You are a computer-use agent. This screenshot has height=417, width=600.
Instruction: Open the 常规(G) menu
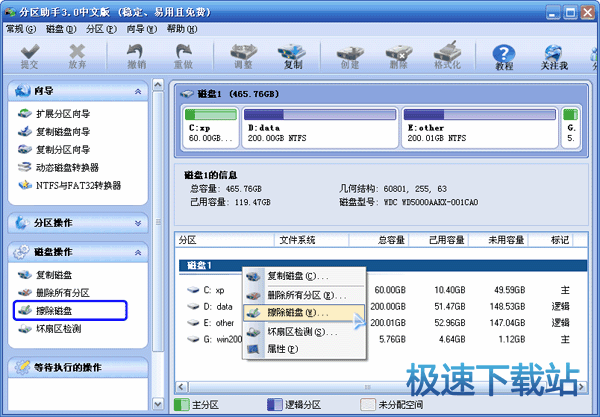pos(21,29)
